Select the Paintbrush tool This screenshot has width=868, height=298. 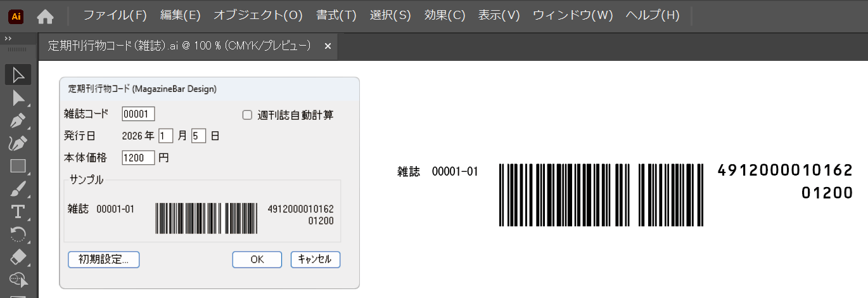(x=18, y=189)
